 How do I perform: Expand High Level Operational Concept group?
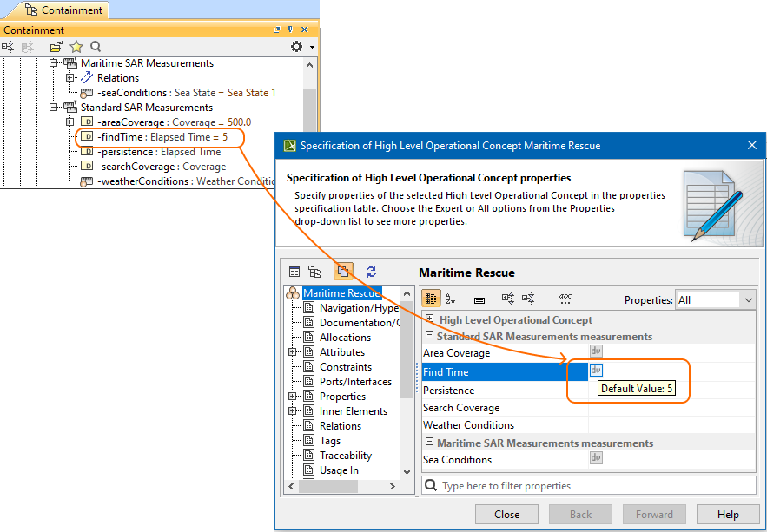(x=429, y=319)
